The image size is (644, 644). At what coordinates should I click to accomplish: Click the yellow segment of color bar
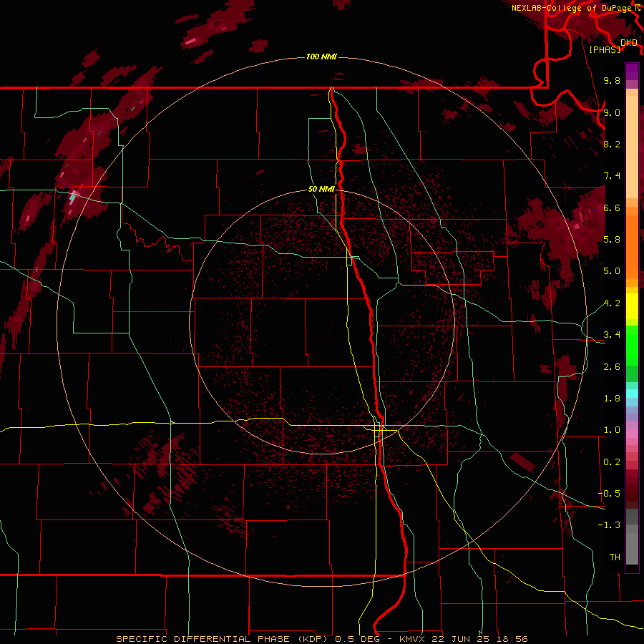pyautogui.click(x=632, y=306)
